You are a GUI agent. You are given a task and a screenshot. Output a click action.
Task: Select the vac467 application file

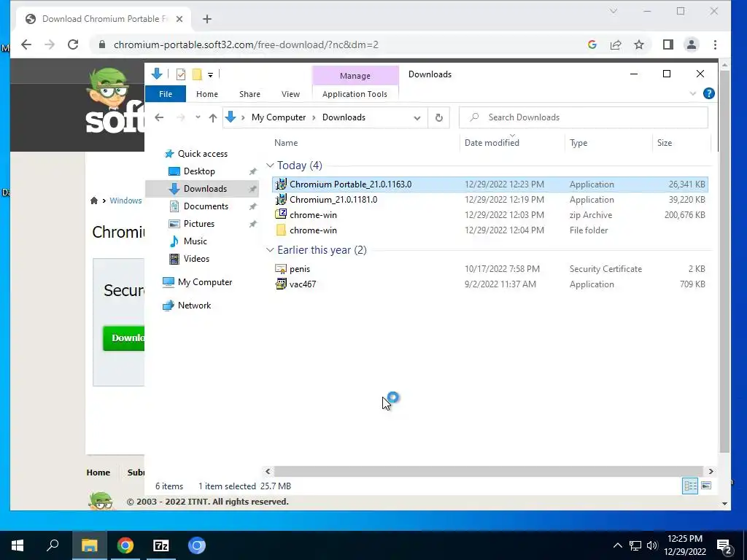[x=489, y=284]
